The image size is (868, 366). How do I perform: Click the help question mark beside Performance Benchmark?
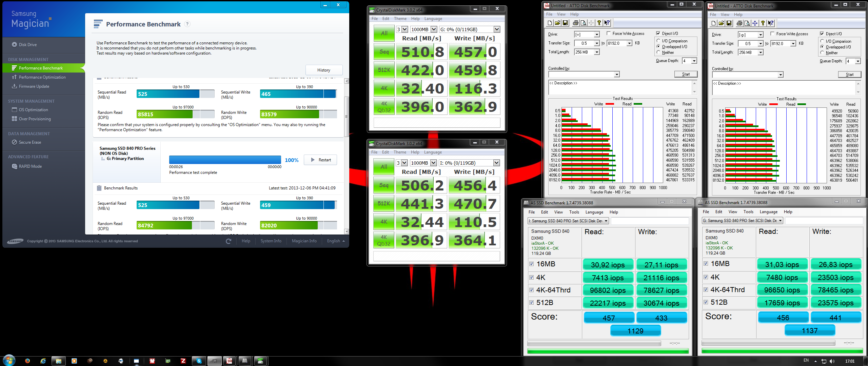[x=187, y=24]
